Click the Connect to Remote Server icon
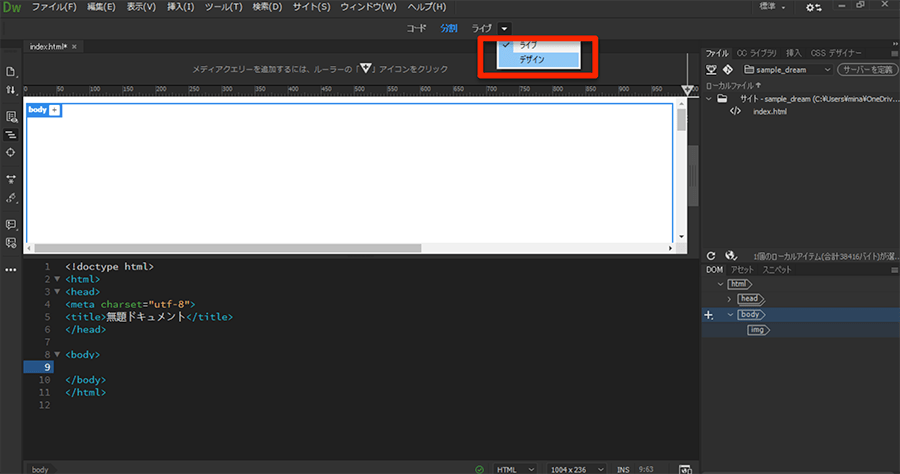The image size is (900, 474). [711, 69]
